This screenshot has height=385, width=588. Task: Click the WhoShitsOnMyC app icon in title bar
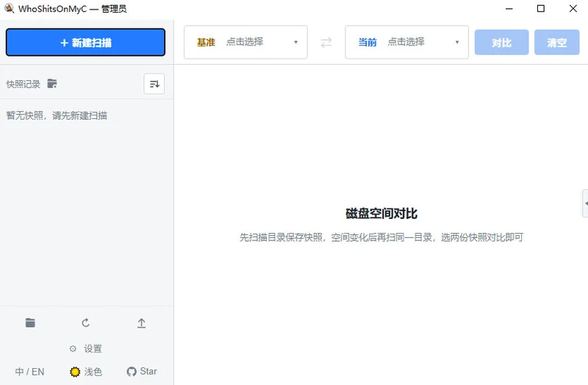(9, 8)
